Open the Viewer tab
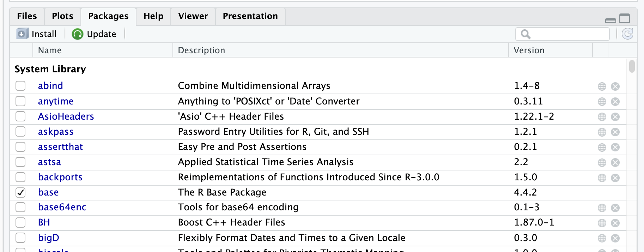The width and height of the screenshot is (644, 252). [x=193, y=16]
